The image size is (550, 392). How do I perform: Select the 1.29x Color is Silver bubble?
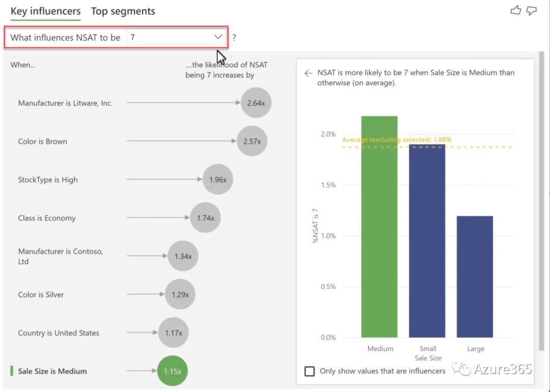(180, 294)
